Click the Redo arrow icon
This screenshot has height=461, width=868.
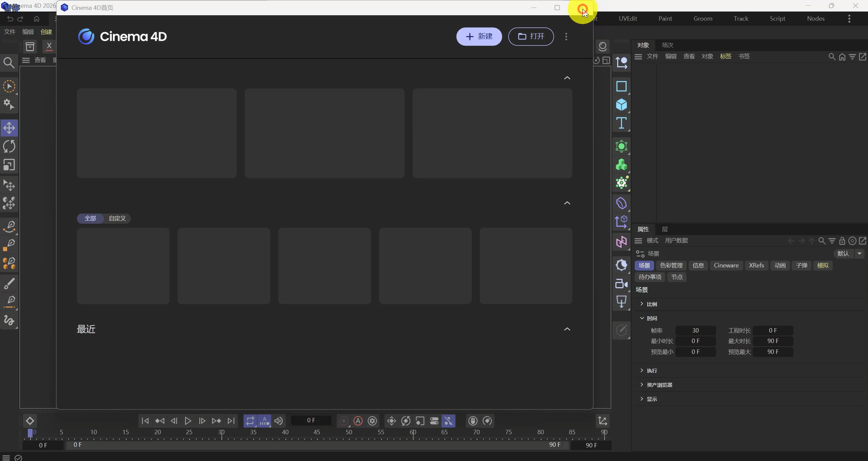(20, 19)
